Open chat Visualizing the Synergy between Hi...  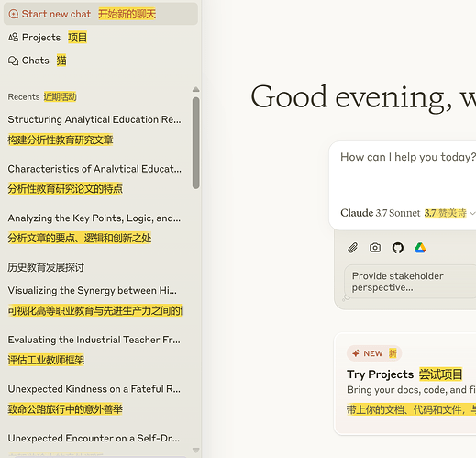(x=93, y=290)
